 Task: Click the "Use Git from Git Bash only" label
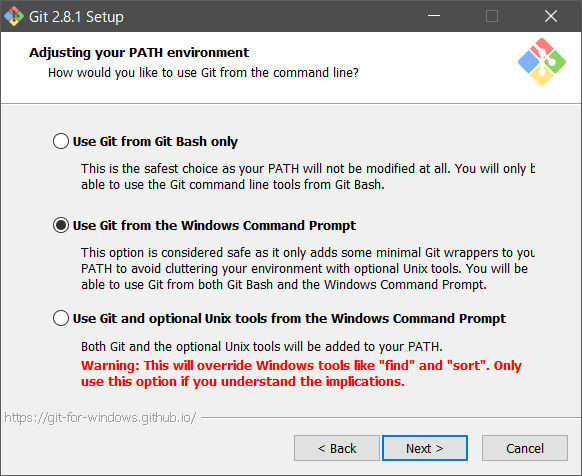[155, 141]
